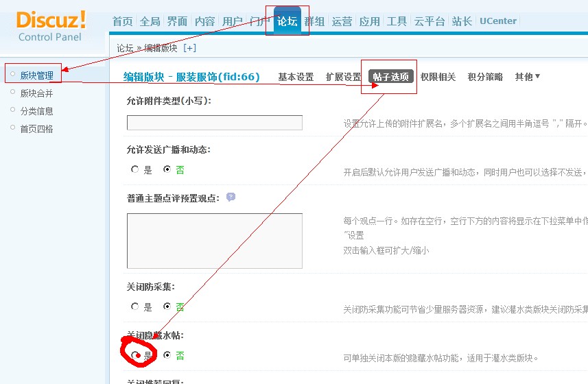Click the 允许发送广播和动态 setting label

point(168,150)
